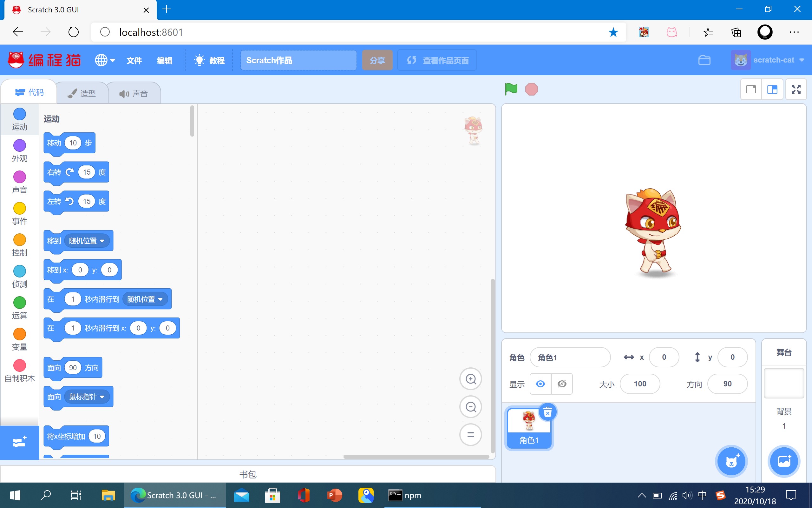Select the 运动 motion category
The width and height of the screenshot is (812, 508).
click(x=19, y=119)
